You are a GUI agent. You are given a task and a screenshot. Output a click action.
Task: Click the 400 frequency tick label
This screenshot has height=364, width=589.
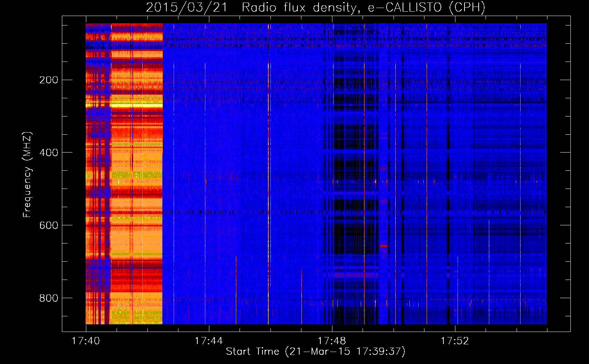[49, 153]
